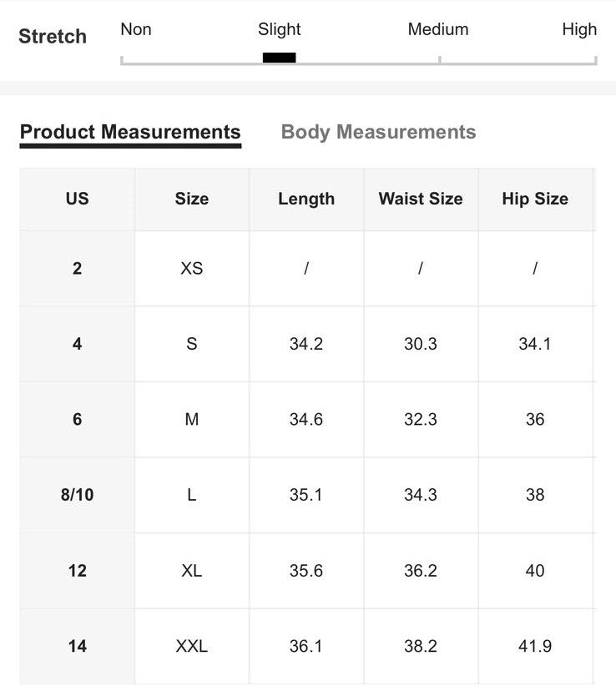The image size is (616, 691).
Task: Select the XS size row
Action: click(x=191, y=268)
